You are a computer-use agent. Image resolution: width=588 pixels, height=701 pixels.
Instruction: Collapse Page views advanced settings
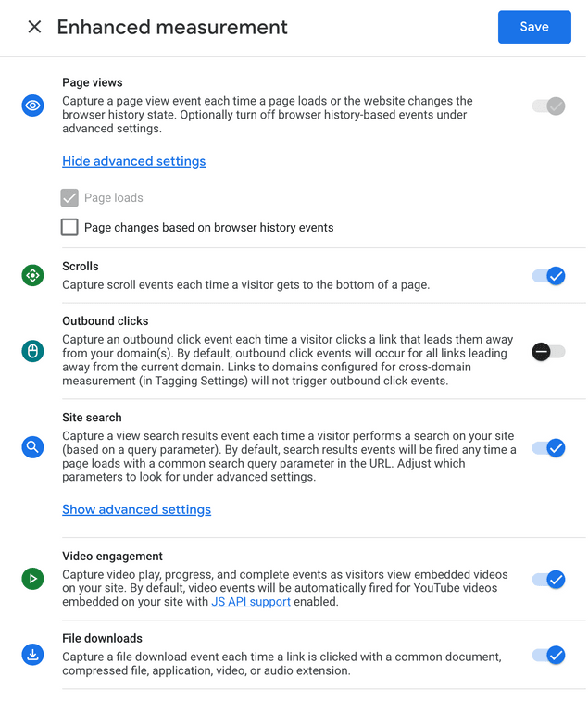tap(133, 161)
